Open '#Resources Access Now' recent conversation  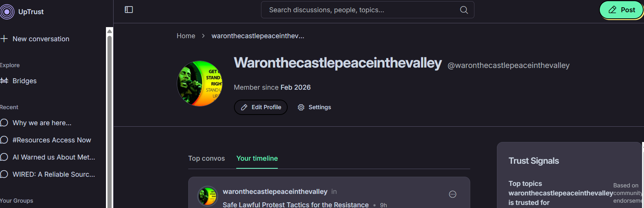click(51, 140)
